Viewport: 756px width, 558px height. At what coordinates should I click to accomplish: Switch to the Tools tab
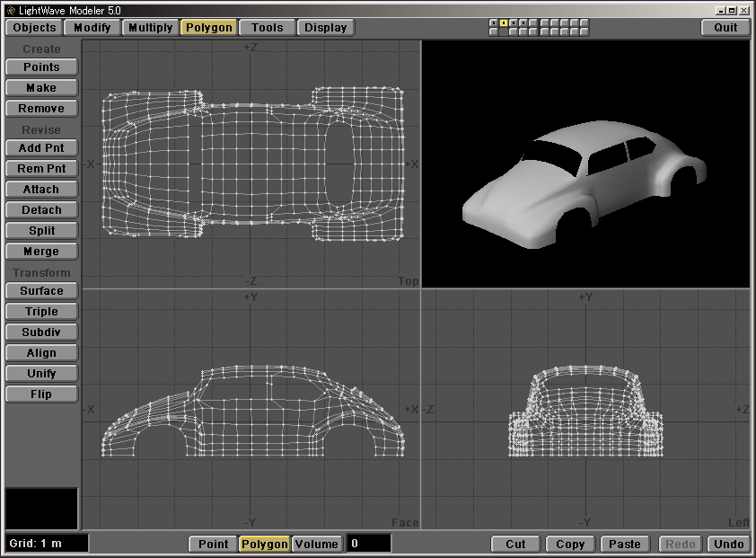coord(267,27)
